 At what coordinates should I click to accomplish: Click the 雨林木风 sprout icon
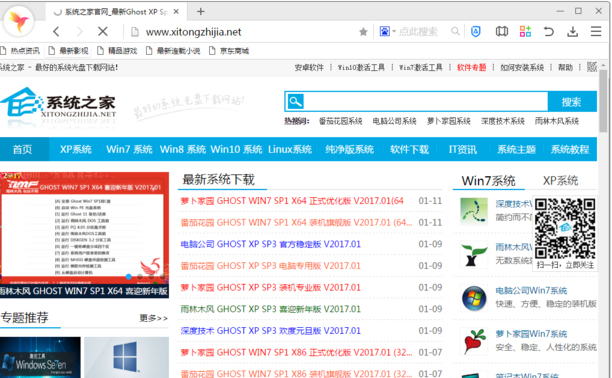[x=474, y=255]
